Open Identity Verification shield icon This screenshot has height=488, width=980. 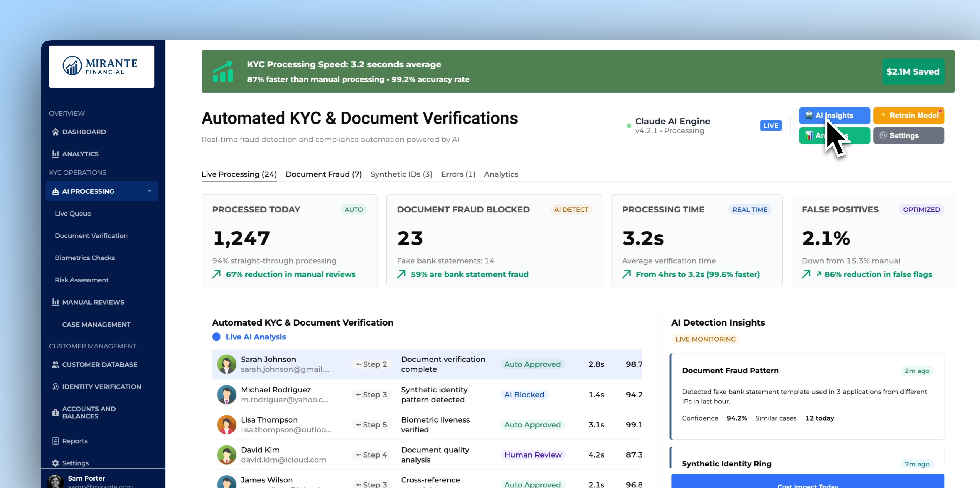click(56, 386)
